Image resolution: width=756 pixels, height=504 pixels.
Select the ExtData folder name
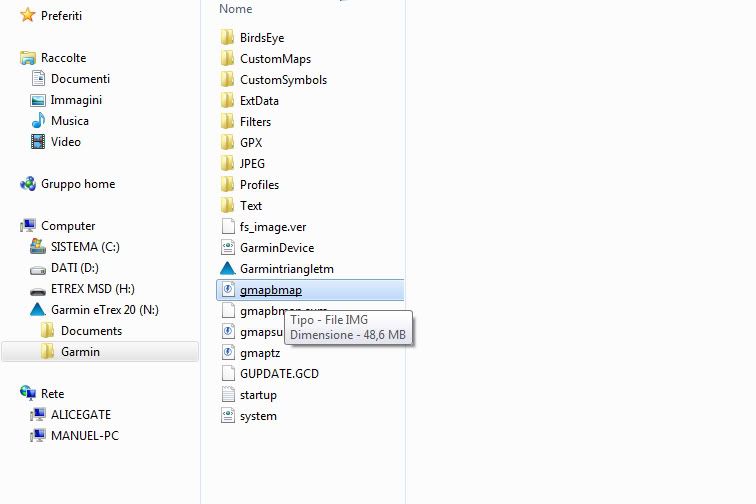click(259, 101)
